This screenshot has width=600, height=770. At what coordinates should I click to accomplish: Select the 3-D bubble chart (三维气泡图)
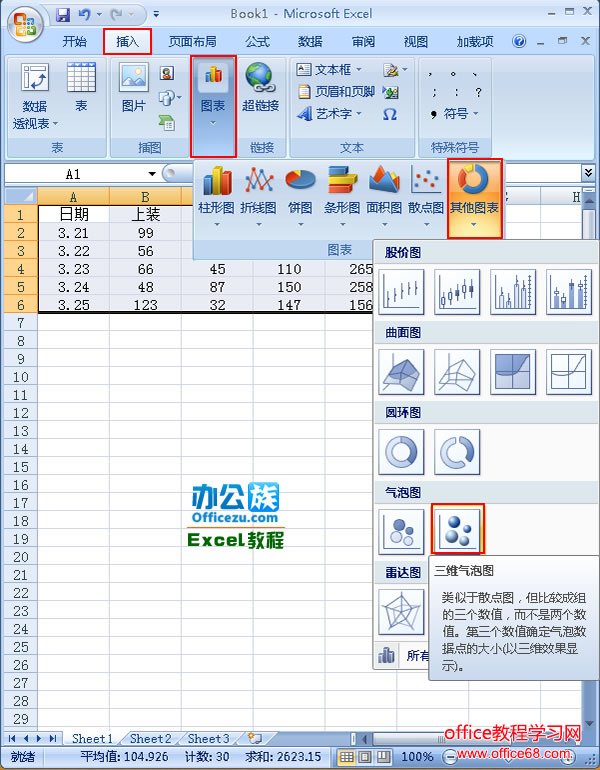pos(458,529)
